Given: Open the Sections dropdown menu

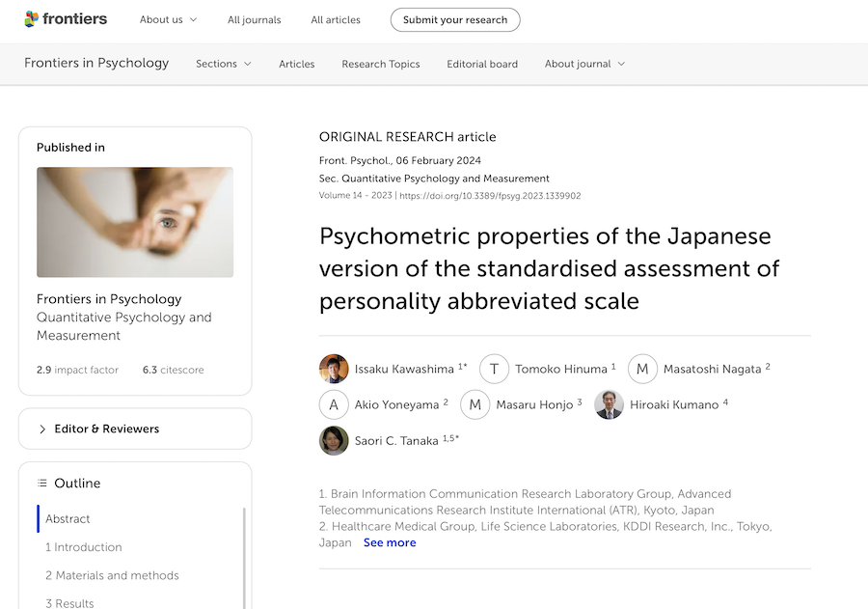Looking at the screenshot, I should coord(223,64).
